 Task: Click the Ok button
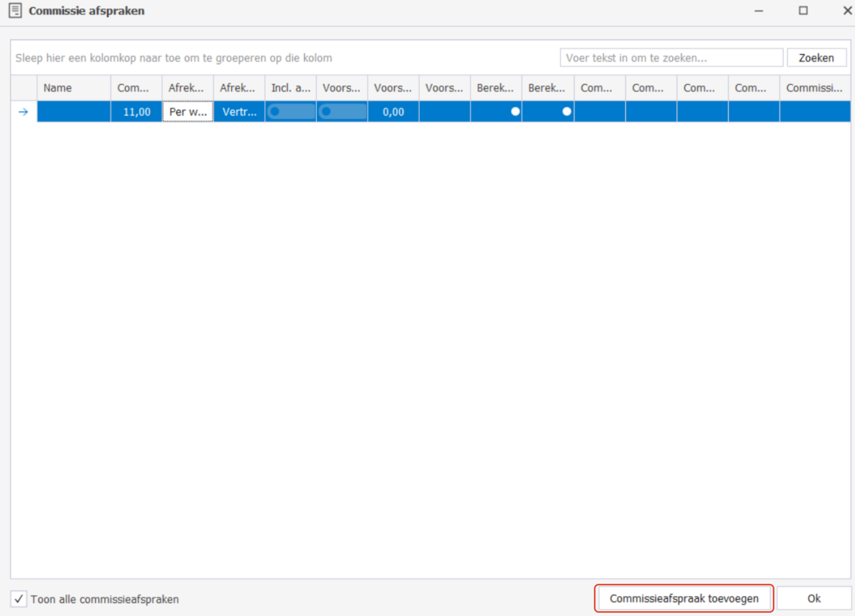(813, 599)
